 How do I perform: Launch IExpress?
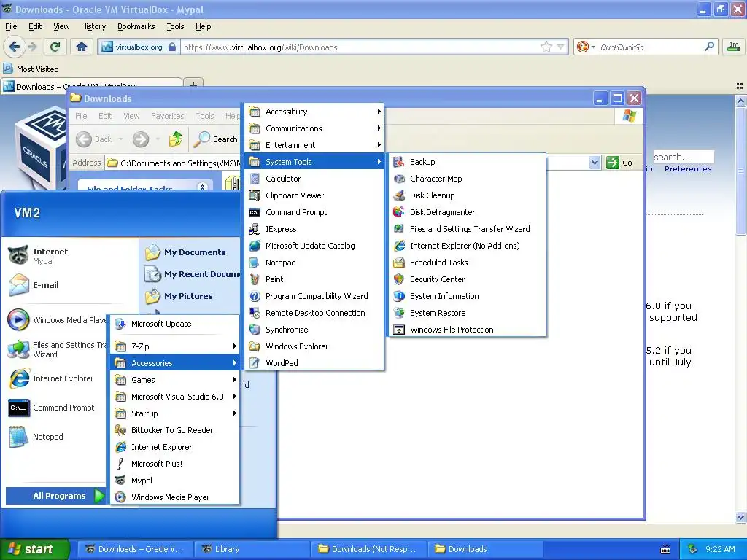314,228
